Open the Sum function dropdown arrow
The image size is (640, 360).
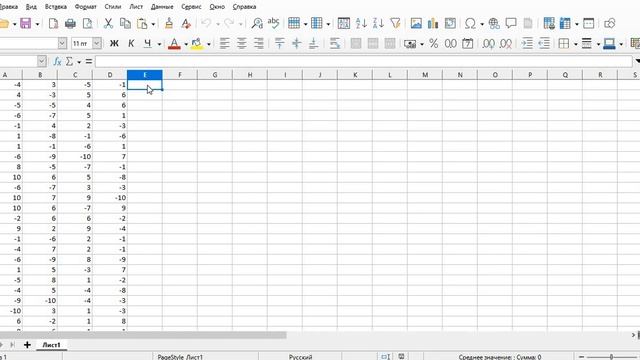pyautogui.click(x=79, y=62)
